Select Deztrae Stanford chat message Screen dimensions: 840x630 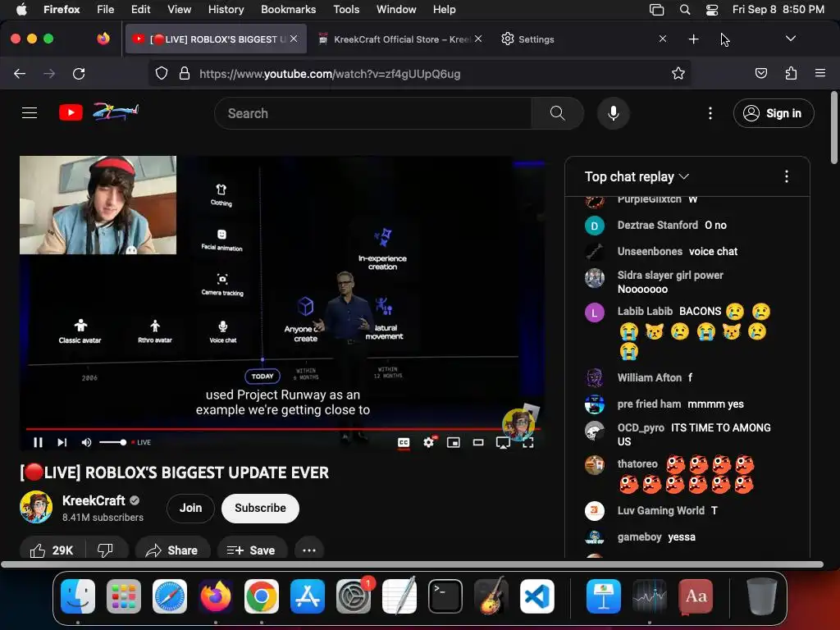coord(715,226)
